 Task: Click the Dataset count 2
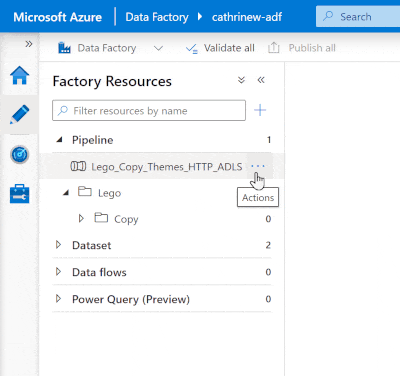pyautogui.click(x=268, y=245)
